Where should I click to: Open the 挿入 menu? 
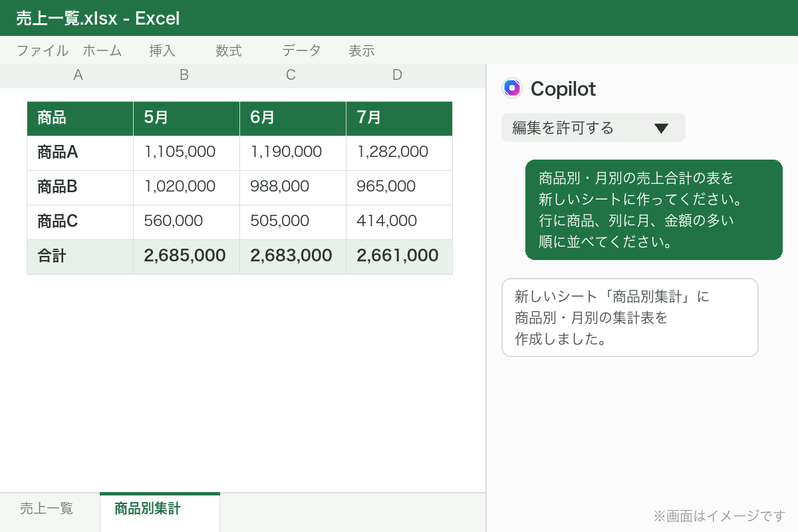(x=162, y=51)
